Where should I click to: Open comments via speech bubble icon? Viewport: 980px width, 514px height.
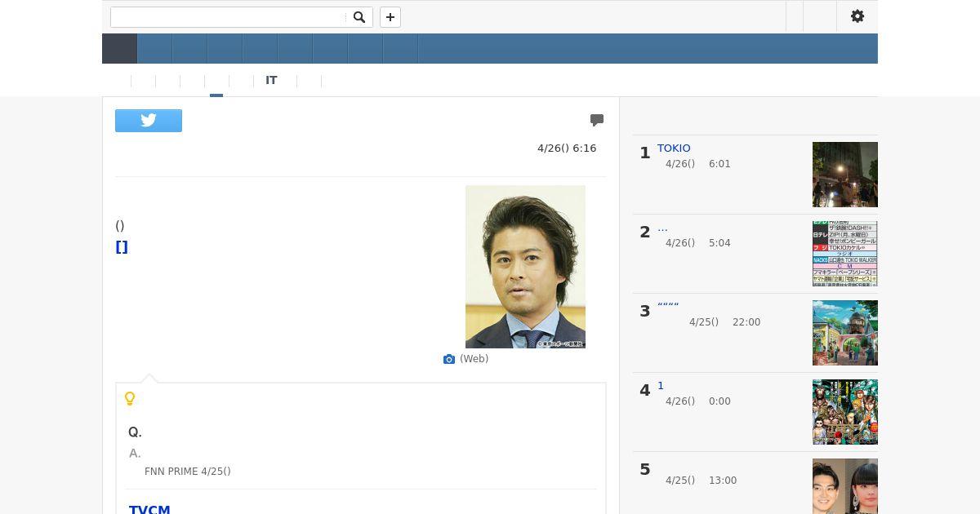tap(597, 120)
